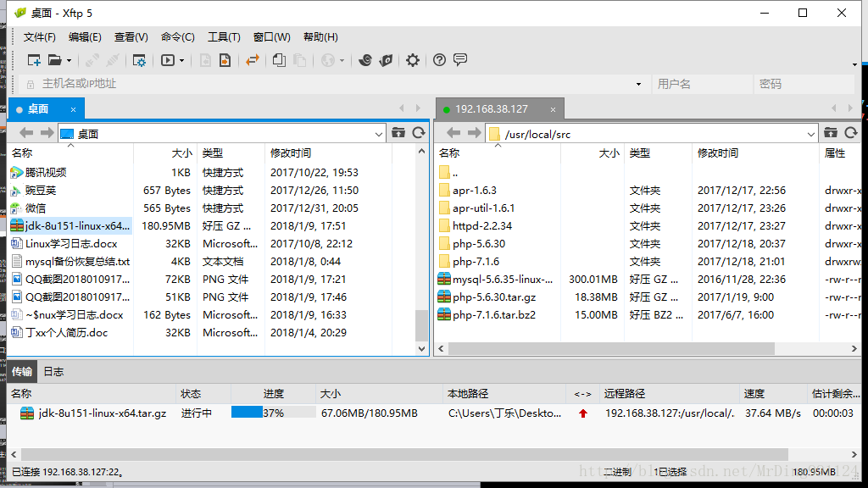
Task: Click the second swirl tool icon
Action: [386, 60]
